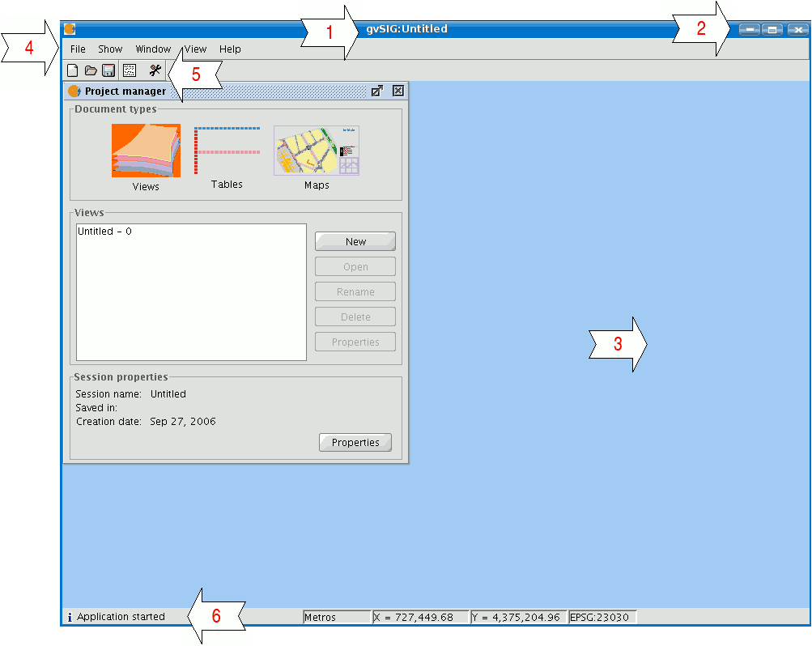Open the Window menu
Viewport: 812px width, 646px height.
click(153, 49)
